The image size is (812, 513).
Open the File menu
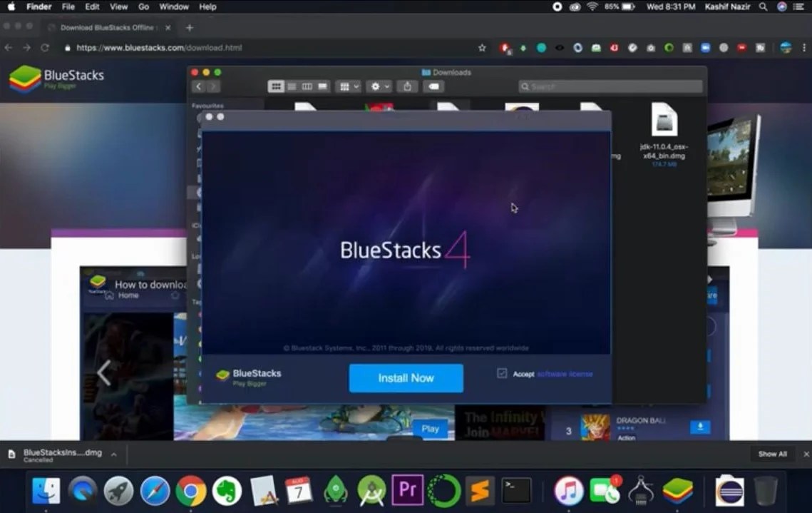point(68,6)
